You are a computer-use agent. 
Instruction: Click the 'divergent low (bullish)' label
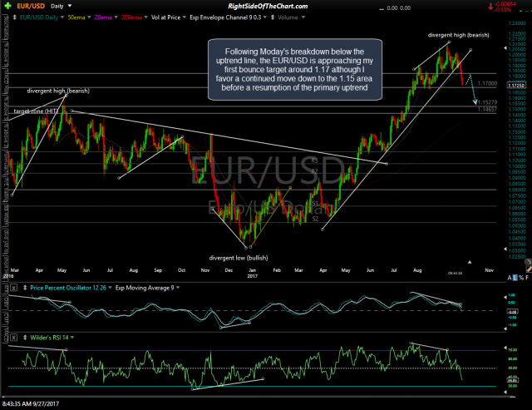[239, 258]
